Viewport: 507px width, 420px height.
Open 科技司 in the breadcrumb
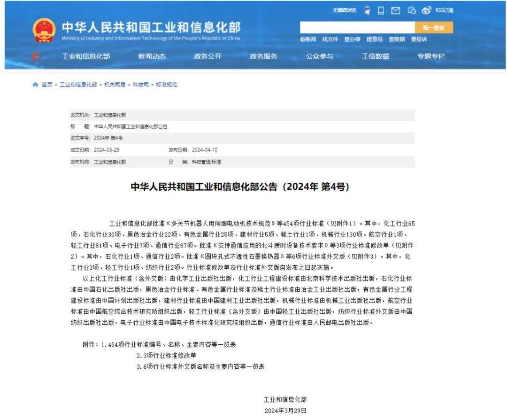pyautogui.click(x=140, y=85)
